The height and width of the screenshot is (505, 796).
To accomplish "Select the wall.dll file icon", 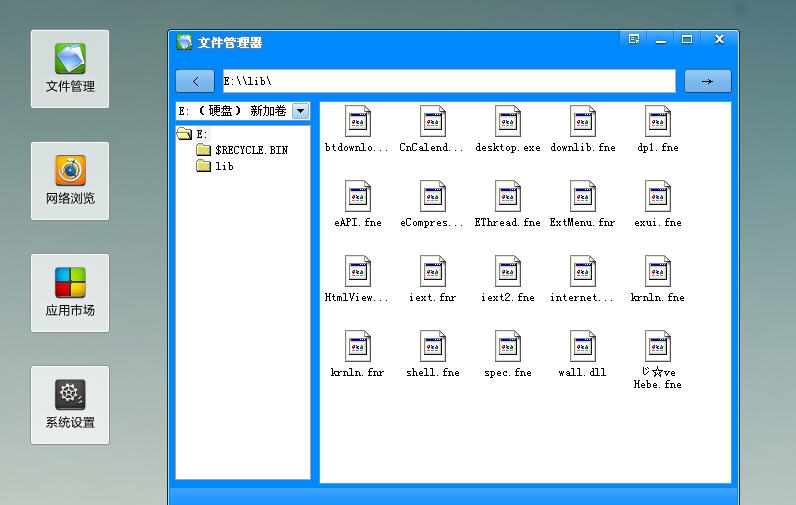I will tap(583, 346).
